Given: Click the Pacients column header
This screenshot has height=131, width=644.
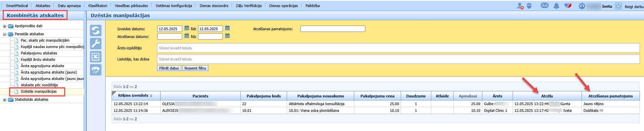Looking at the screenshot, I should (x=200, y=96).
